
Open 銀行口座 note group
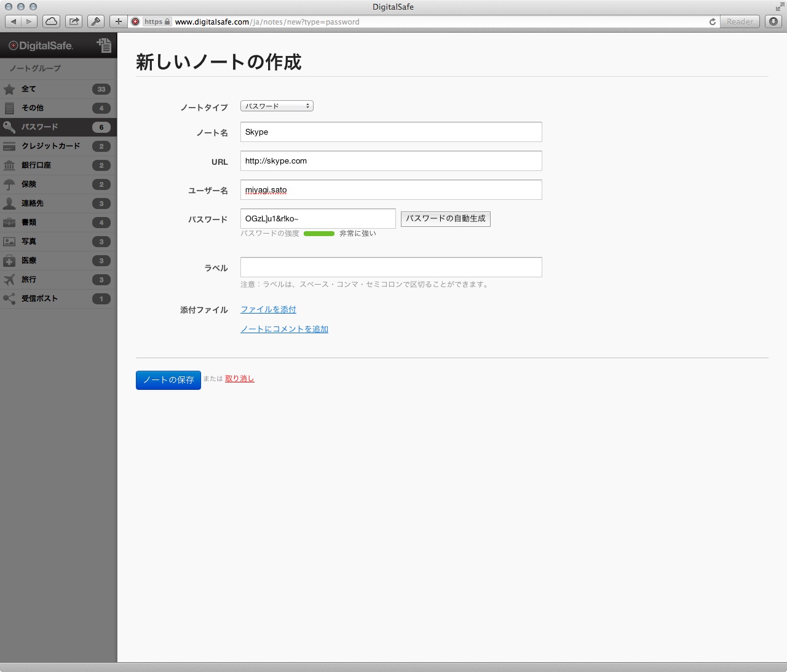point(58,165)
